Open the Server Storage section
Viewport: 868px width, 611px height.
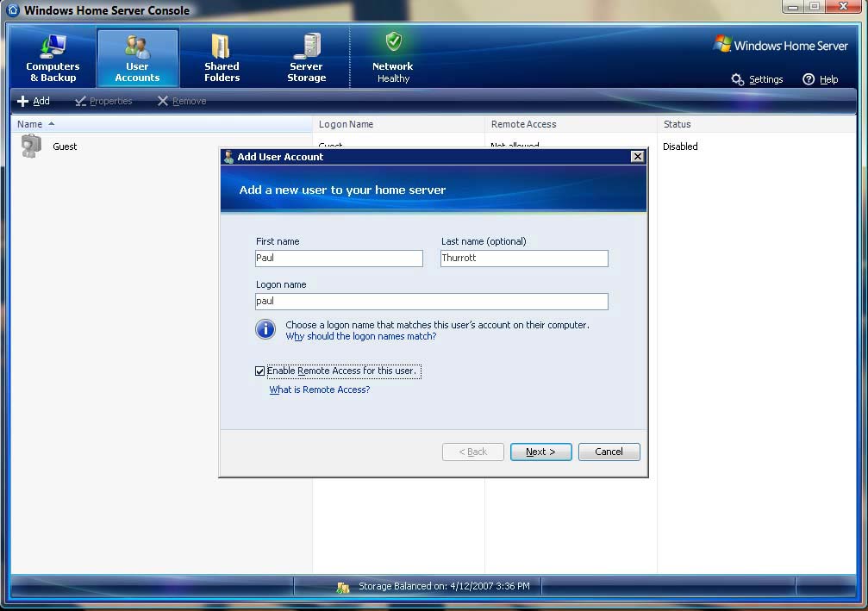[x=306, y=58]
